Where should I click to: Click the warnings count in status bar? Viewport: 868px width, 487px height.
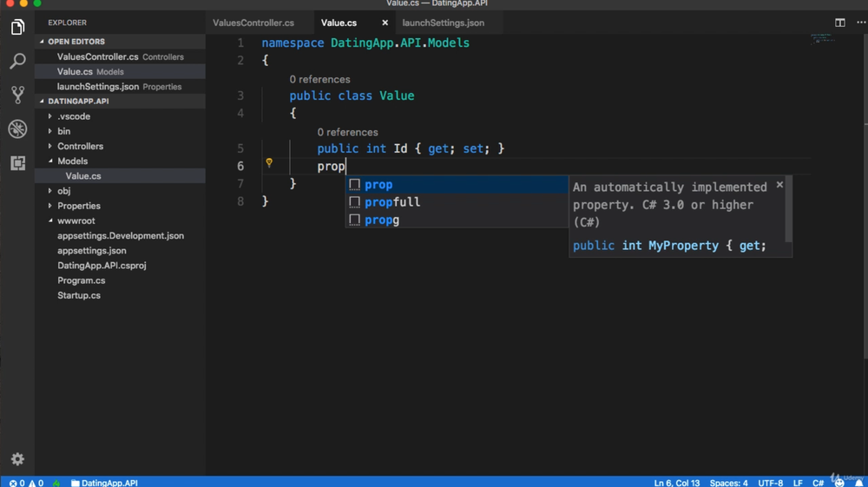coord(36,484)
